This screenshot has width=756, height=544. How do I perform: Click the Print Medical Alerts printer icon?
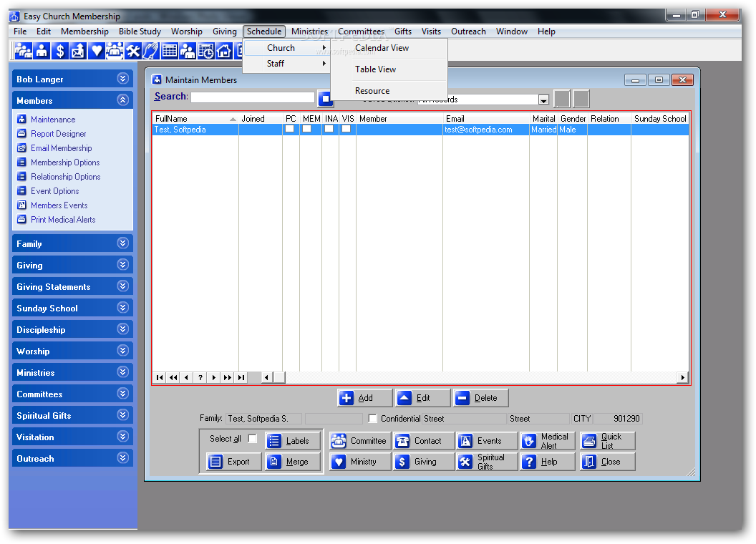coord(21,220)
